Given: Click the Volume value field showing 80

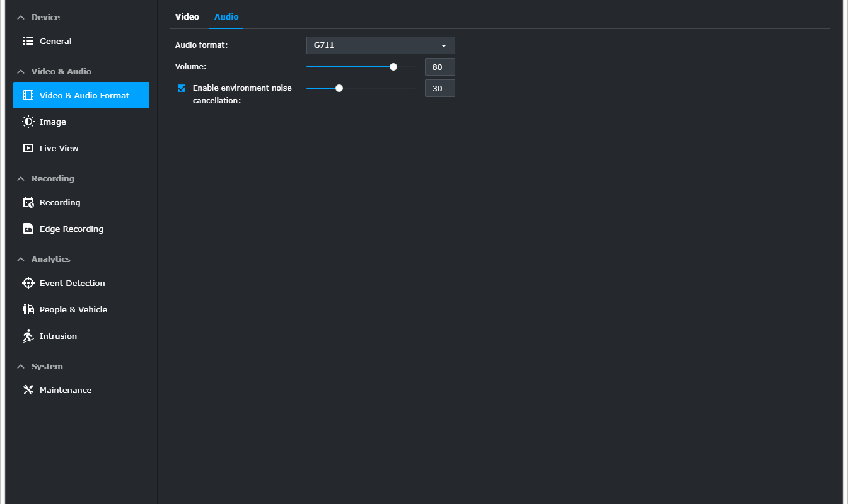Looking at the screenshot, I should 439,67.
